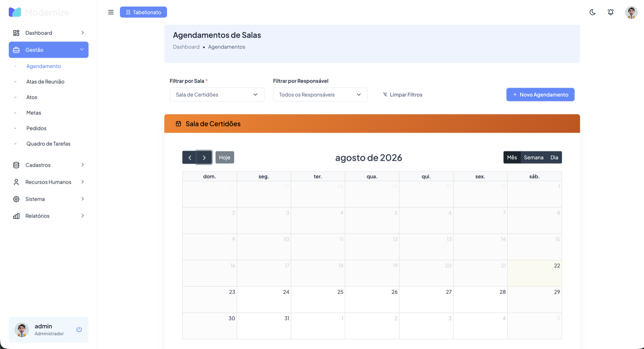Viewport: 644px width, 349px height.
Task: Expand the Relatórios menu chevron
Action: (x=82, y=216)
